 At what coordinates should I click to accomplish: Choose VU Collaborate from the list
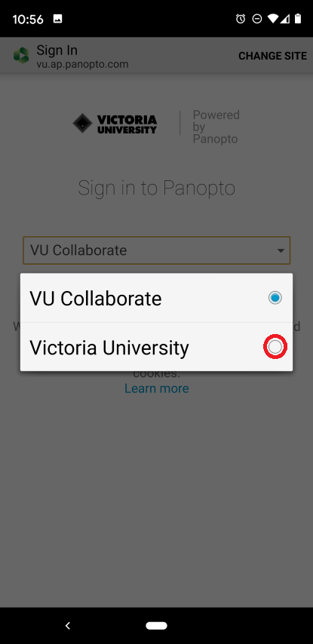tap(157, 298)
